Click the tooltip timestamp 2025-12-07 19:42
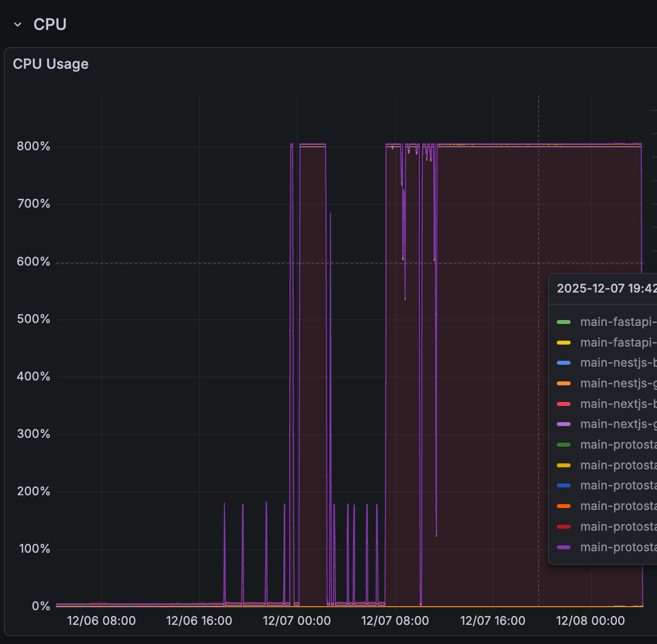This screenshot has height=644, width=657. (x=606, y=288)
